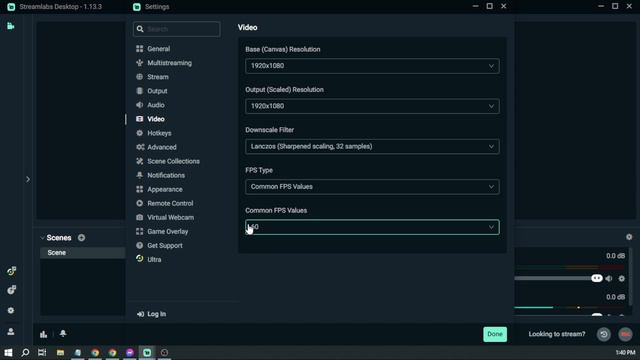This screenshot has height=360, width=640.
Task: Click the red record button
Action: [625, 334]
